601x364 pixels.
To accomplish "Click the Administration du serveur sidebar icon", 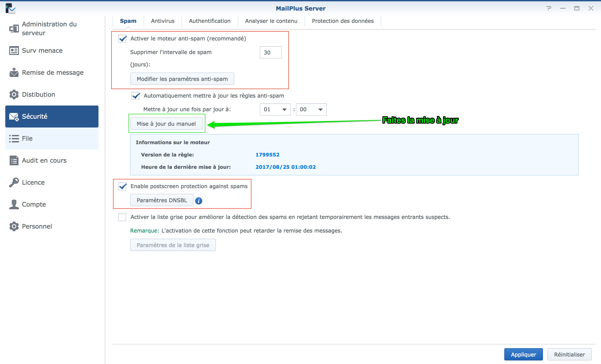I will (14, 29).
